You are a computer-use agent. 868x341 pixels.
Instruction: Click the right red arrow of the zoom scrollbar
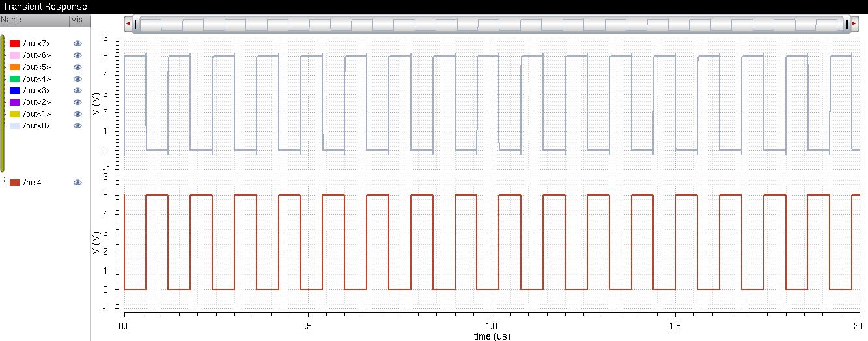(x=854, y=24)
